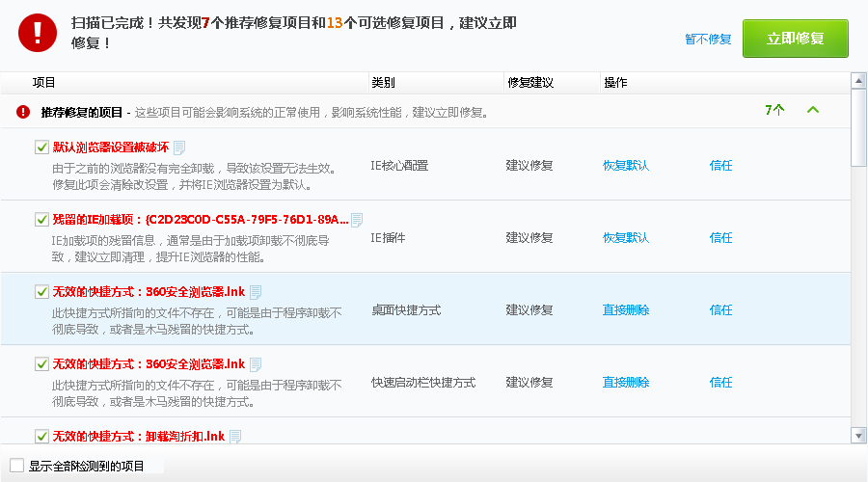Click the 修复建议 column header
Screen dimensions: 868x482
point(529,83)
